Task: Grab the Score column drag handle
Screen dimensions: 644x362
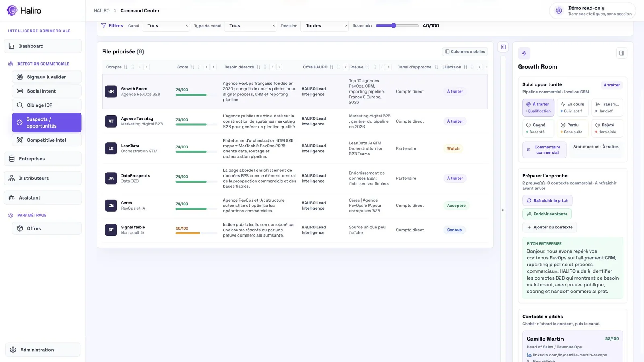Action: coord(200,67)
